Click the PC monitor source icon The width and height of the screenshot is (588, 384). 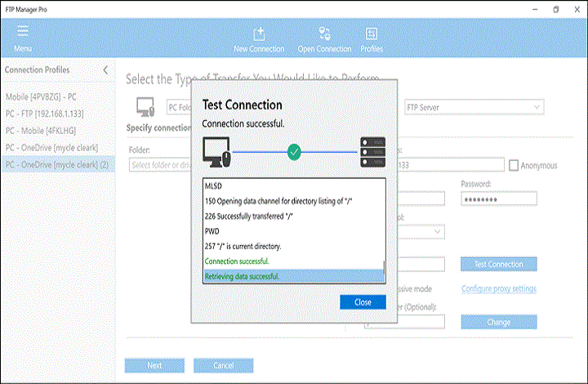[x=145, y=107]
